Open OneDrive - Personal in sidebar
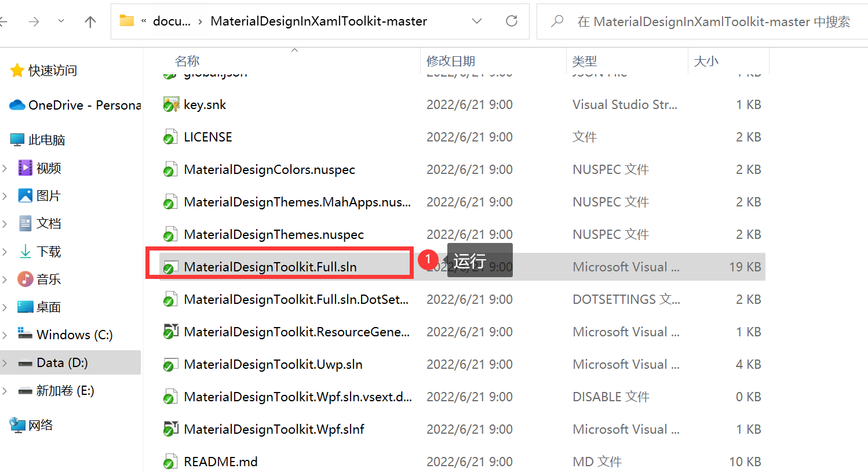The width and height of the screenshot is (868, 472). pos(85,105)
